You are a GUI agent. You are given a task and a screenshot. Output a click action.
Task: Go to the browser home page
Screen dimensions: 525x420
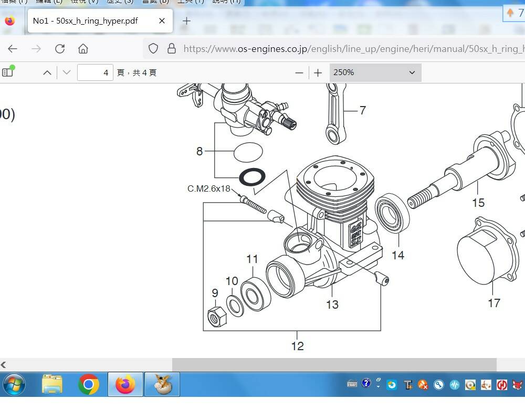[x=83, y=49]
